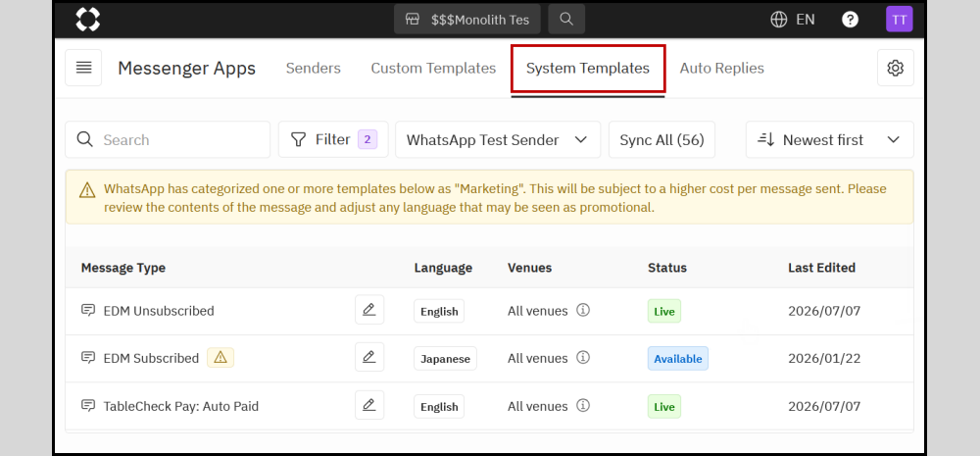
Task: Click the TableCheck logo
Action: [x=87, y=20]
